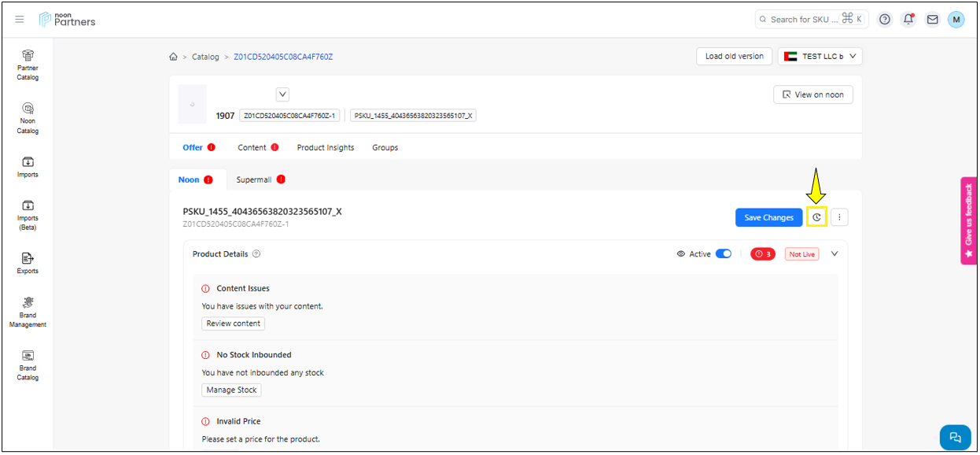
Task: Open the mail messages icon
Action: coord(932,20)
